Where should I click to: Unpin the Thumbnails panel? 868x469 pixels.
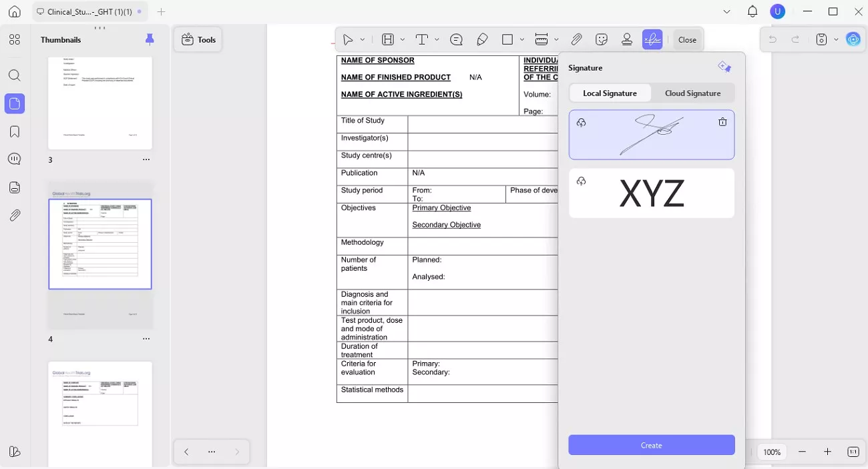pos(150,39)
